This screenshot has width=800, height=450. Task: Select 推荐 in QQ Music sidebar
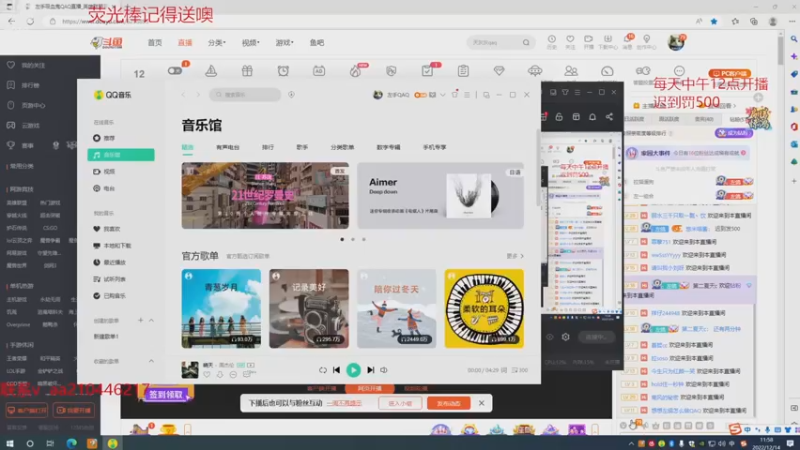tap(121, 138)
